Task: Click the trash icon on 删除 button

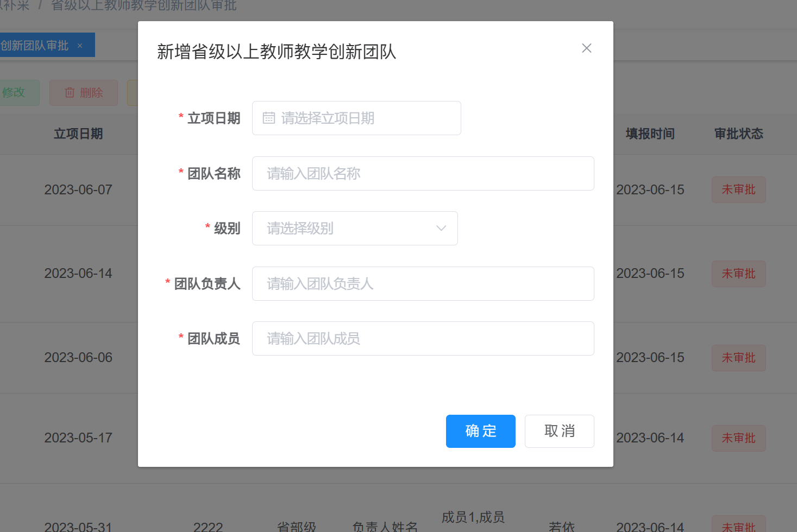Action: 70,93
